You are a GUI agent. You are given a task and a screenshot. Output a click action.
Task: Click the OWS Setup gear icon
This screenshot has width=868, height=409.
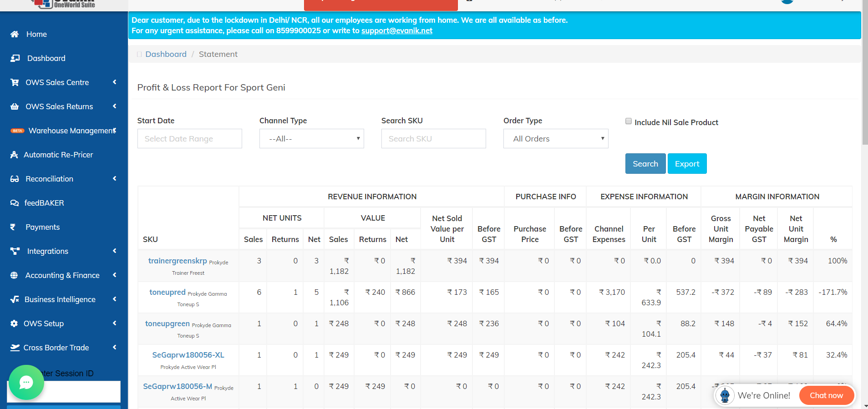[14, 323]
